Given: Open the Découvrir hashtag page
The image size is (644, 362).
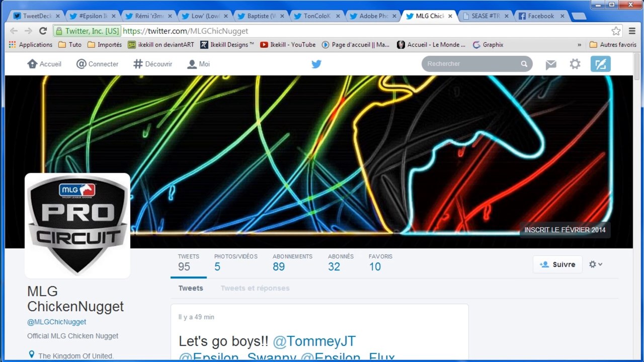Looking at the screenshot, I should coord(152,64).
